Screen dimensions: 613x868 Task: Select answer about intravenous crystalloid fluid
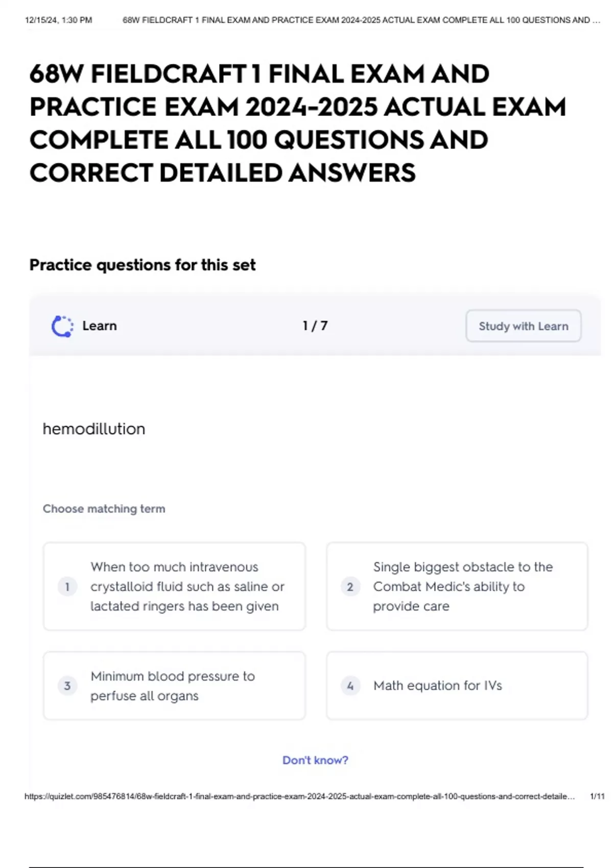[174, 587]
